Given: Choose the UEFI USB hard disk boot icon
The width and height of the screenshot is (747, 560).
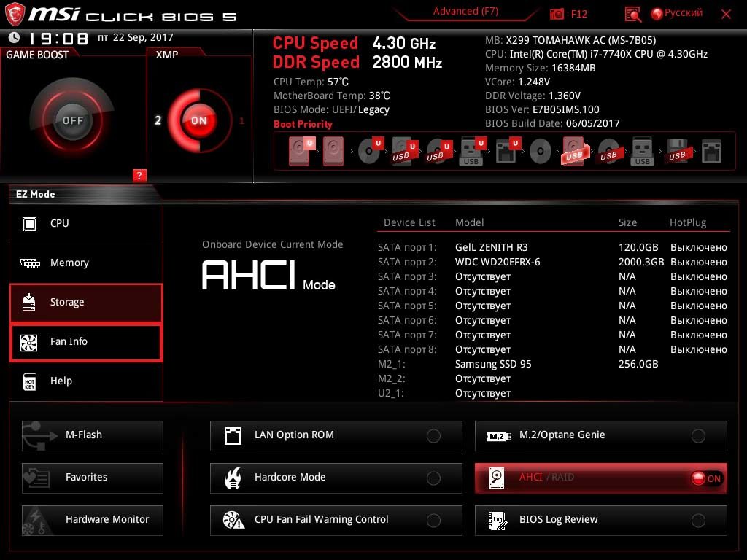Looking at the screenshot, I should click(x=404, y=151).
